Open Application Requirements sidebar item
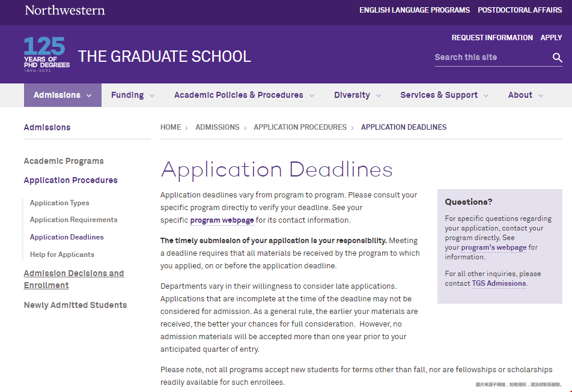This screenshot has height=392, width=572. tap(73, 220)
